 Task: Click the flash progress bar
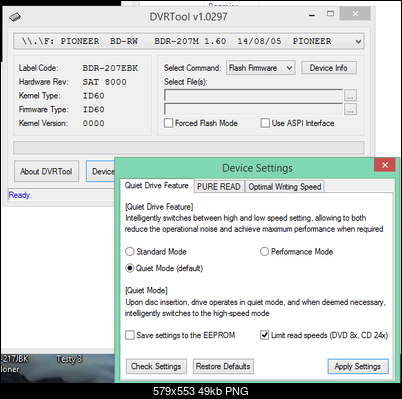click(189, 148)
